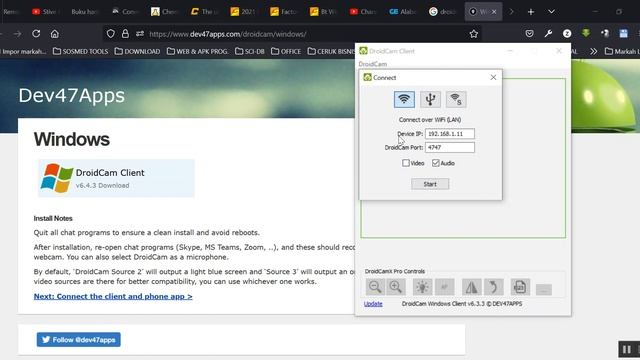Open site permissions icon in address bar

click(140, 34)
